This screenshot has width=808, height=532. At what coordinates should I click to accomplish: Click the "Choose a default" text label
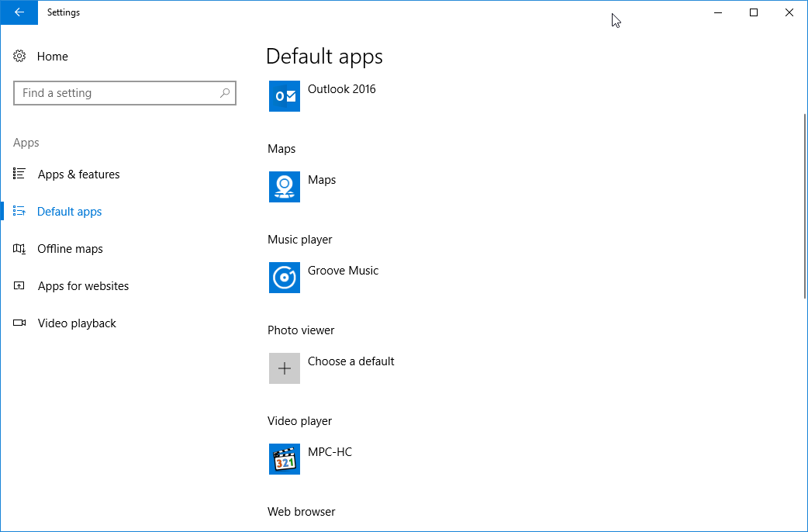tap(350, 361)
